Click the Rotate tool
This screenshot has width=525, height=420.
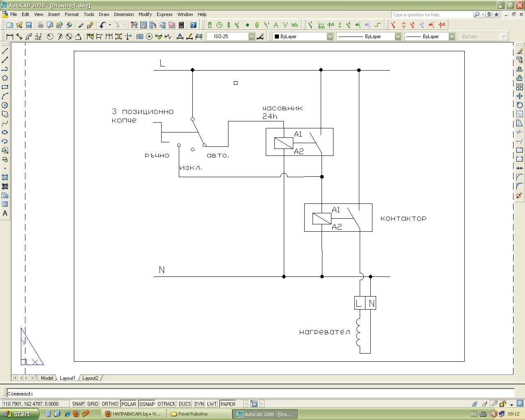(x=520, y=105)
